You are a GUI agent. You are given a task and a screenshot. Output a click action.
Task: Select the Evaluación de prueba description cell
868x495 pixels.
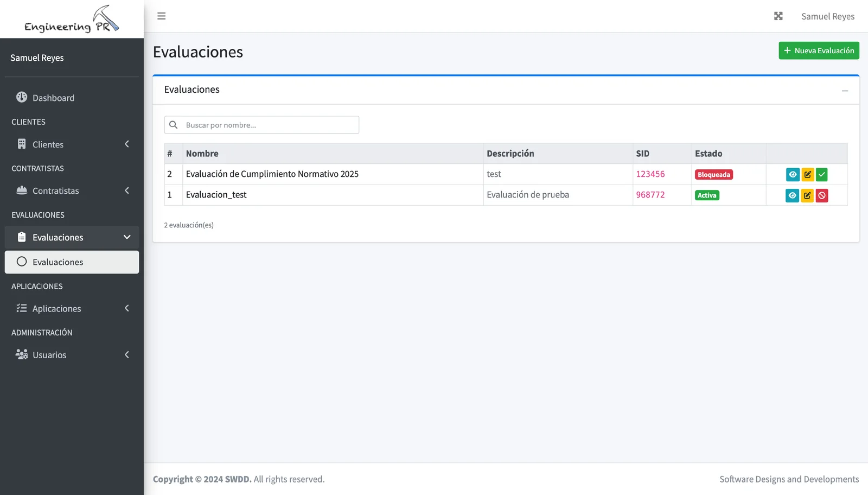pos(558,195)
